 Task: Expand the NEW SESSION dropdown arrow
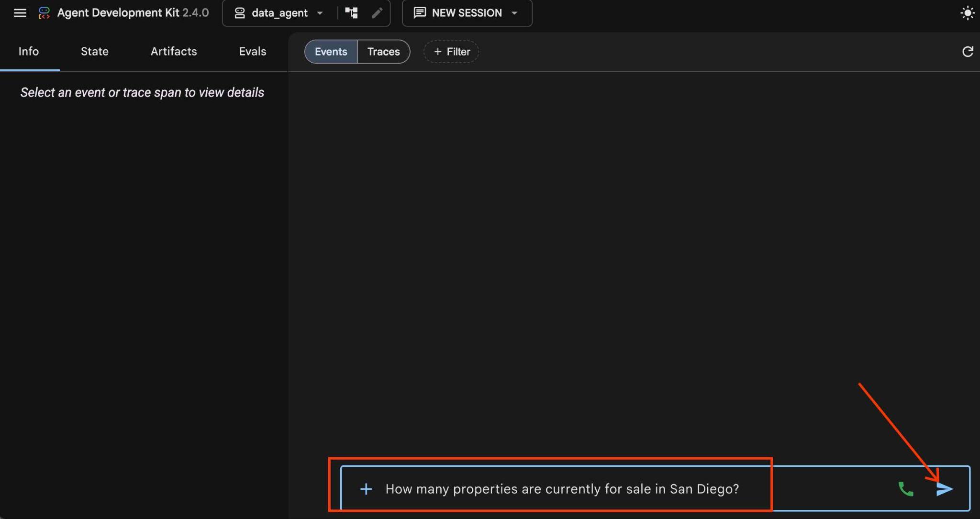pyautogui.click(x=514, y=13)
